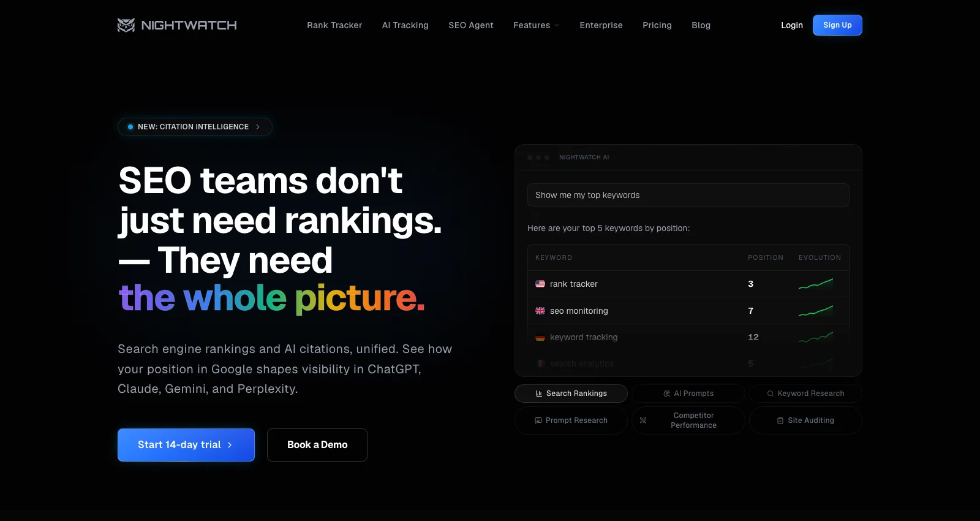Open AI Tracking nav item
This screenshot has width=980, height=521.
405,25
